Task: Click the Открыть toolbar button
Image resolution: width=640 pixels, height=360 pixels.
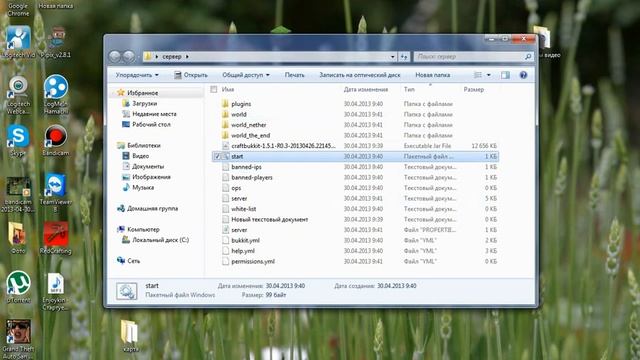Action: click(191, 75)
